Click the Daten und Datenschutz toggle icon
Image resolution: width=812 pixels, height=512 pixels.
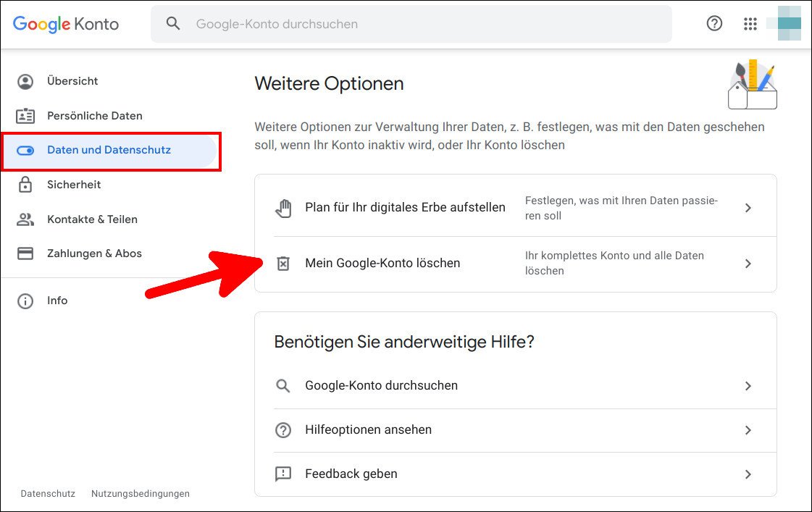[x=25, y=151]
